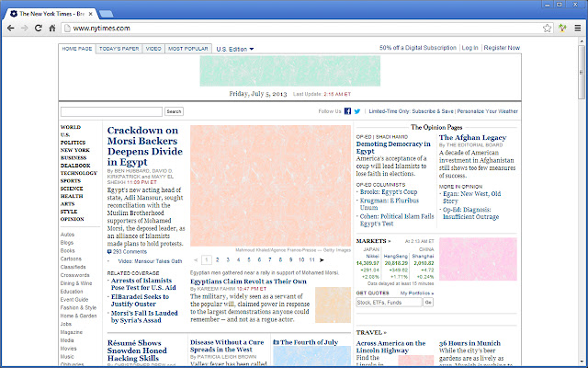Open My Portfolios link
The width and height of the screenshot is (588, 368).
click(x=416, y=293)
